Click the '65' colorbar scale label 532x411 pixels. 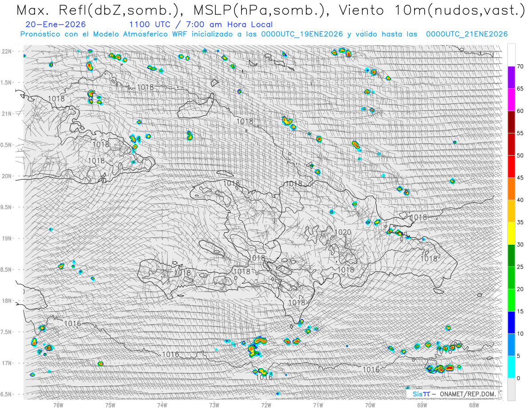point(520,89)
